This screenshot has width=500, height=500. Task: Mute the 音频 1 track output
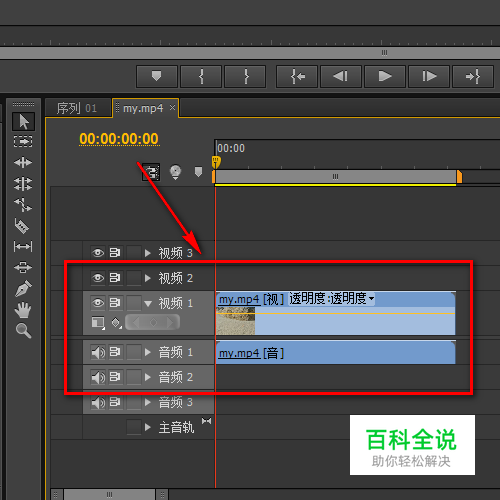pos(98,352)
